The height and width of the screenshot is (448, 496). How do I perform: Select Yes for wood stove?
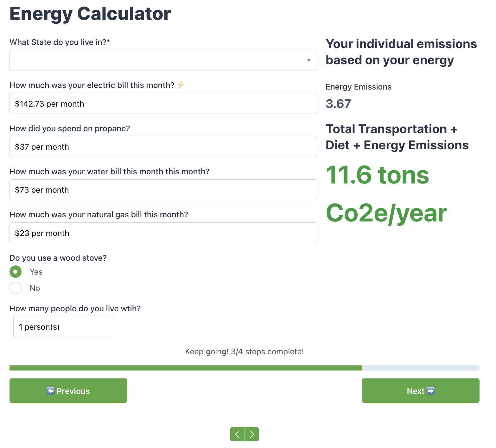click(x=16, y=272)
